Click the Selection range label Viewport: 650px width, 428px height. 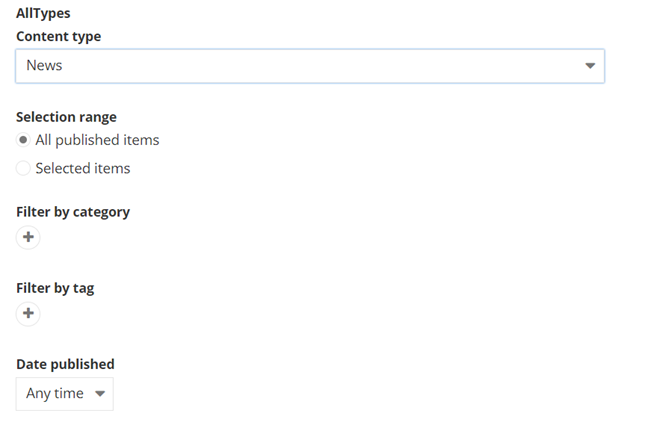66,117
